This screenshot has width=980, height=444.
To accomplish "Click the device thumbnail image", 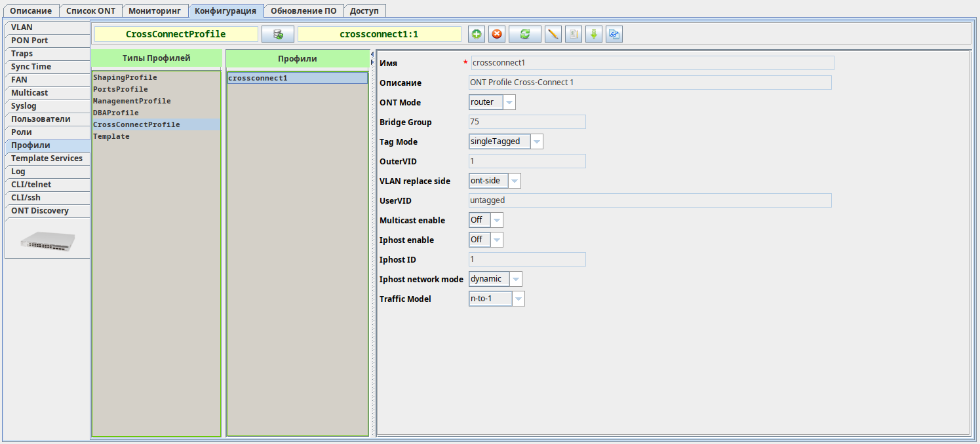I will (47, 240).
